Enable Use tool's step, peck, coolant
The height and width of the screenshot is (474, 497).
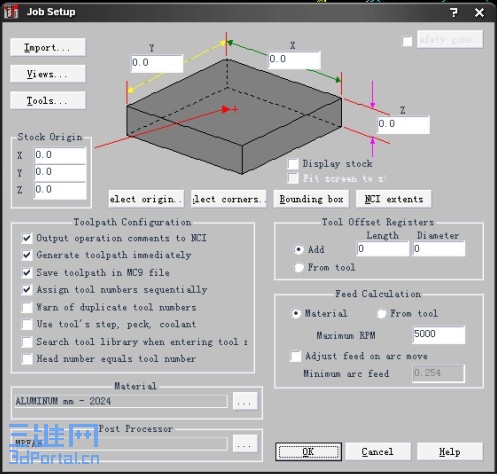coord(27,324)
